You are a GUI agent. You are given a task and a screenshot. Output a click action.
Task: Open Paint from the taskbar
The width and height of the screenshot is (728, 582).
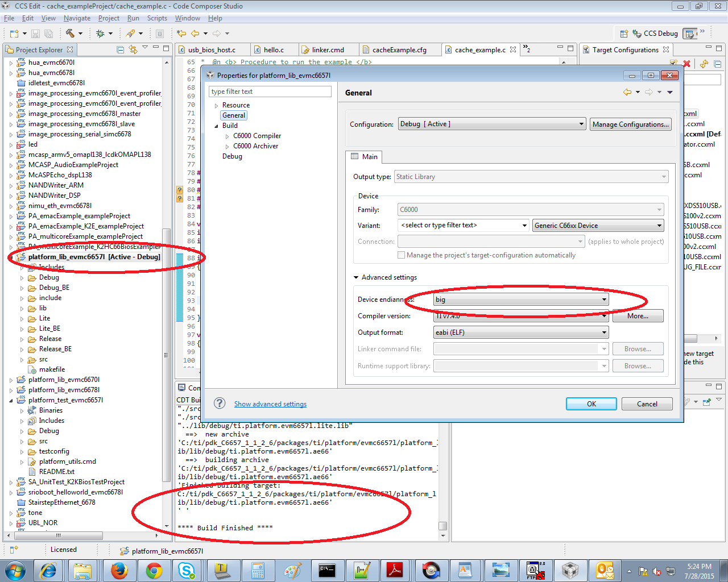[x=292, y=570]
